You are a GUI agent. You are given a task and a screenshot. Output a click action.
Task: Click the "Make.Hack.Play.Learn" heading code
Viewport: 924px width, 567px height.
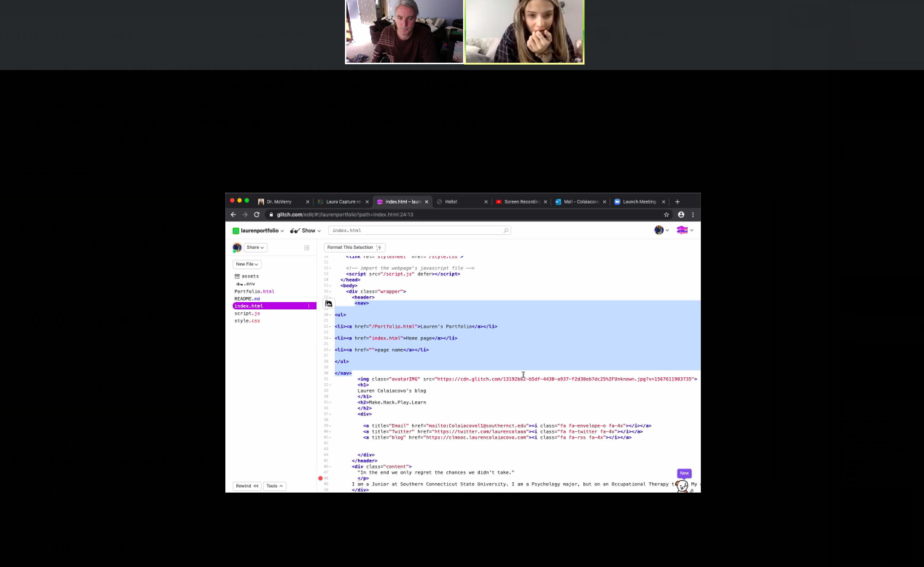[392, 402]
